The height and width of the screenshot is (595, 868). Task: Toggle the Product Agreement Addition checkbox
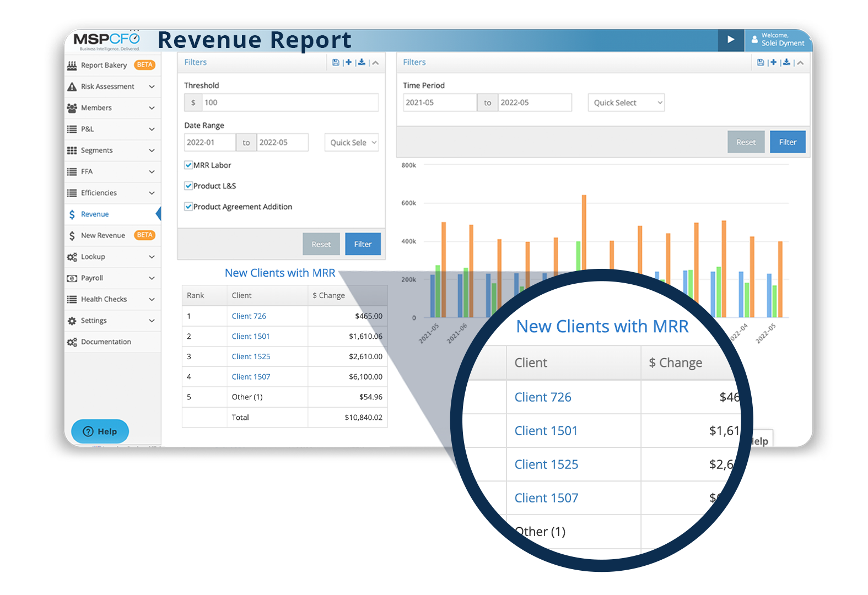tap(188, 207)
